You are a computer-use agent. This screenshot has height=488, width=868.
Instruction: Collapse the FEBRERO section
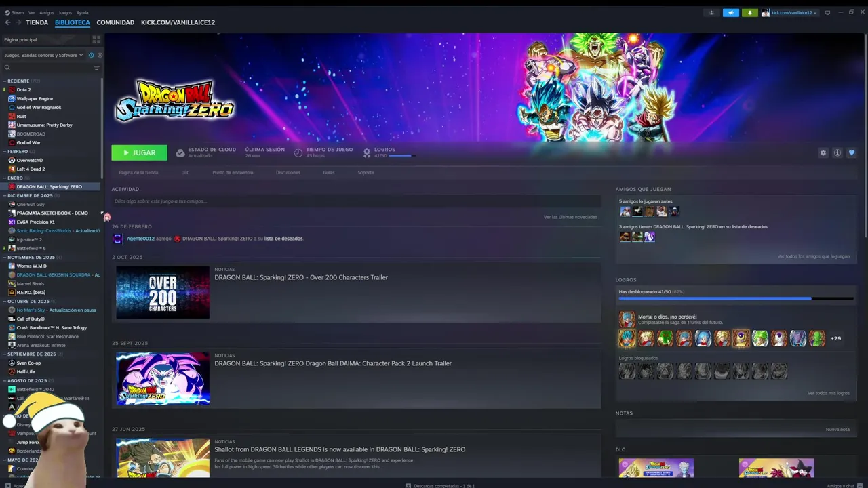[18, 151]
